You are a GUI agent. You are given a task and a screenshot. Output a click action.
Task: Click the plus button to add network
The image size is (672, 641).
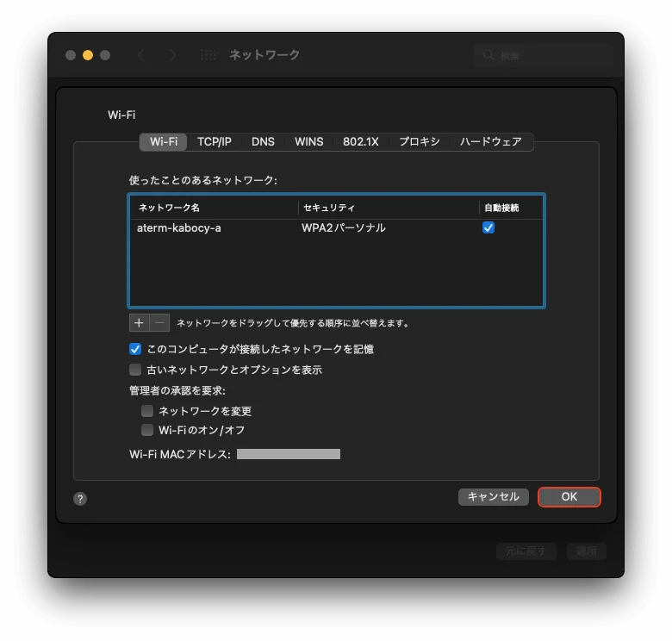pyautogui.click(x=139, y=323)
